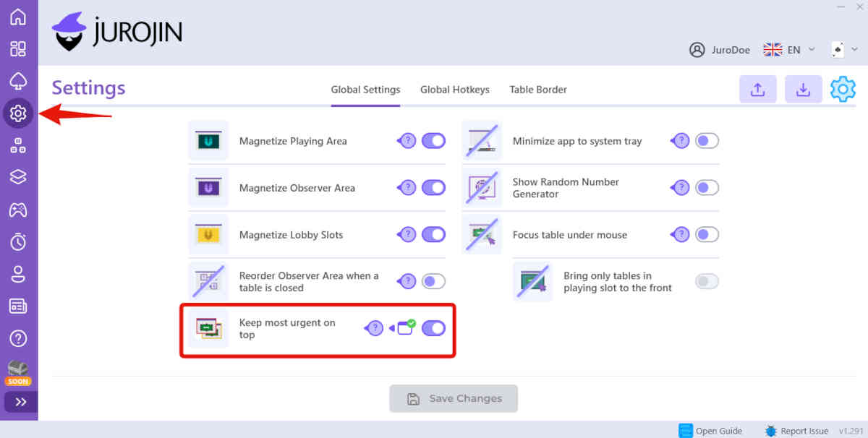
Task: Click the v1.291 version text
Action: pos(851,431)
